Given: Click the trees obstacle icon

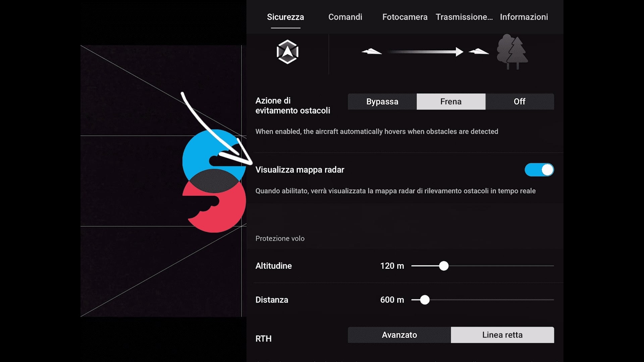Looking at the screenshot, I should pyautogui.click(x=512, y=52).
